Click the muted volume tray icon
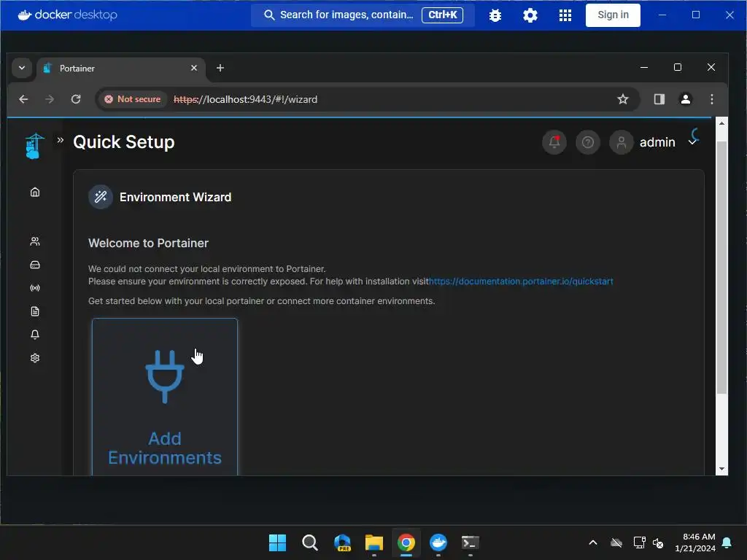 pyautogui.click(x=658, y=542)
